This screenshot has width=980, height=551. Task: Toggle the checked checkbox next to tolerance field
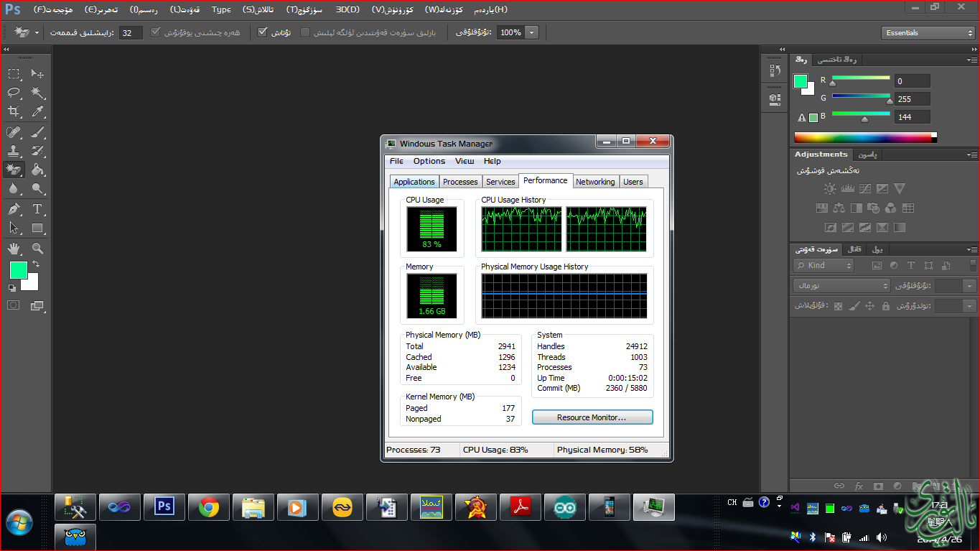(155, 32)
